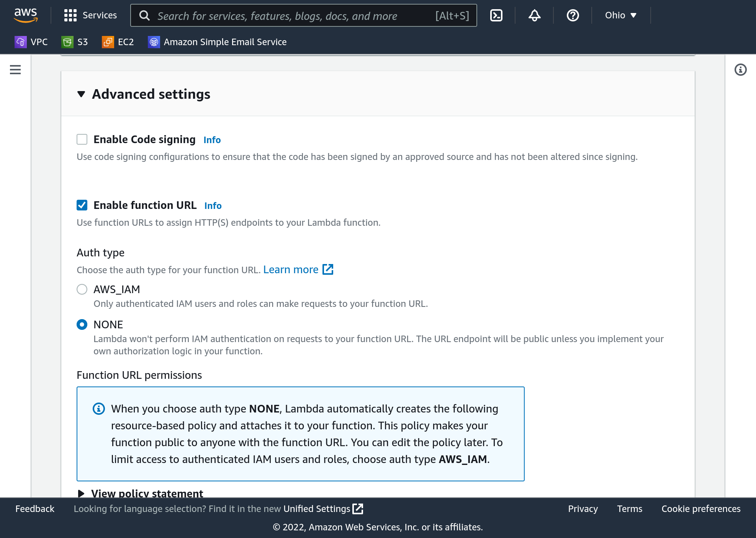756x538 pixels.
Task: Open the notifications bell icon
Action: (x=534, y=15)
